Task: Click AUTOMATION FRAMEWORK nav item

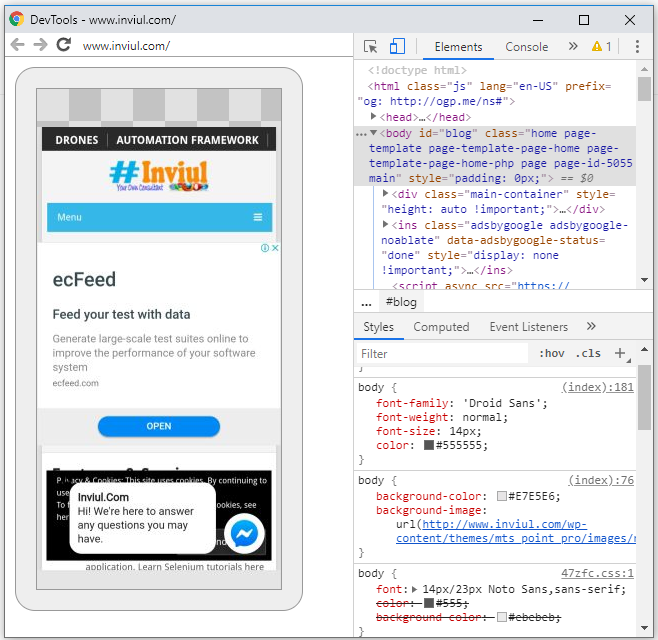Action: [188, 140]
